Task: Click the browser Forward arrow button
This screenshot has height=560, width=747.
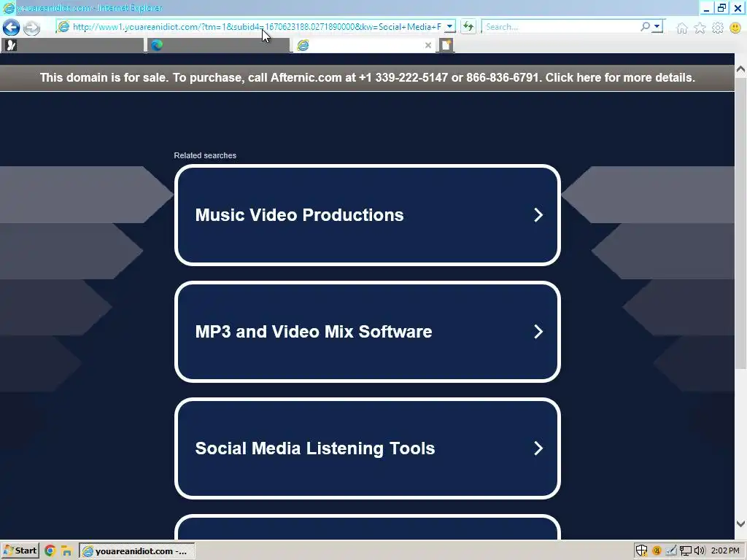Action: 31,28
